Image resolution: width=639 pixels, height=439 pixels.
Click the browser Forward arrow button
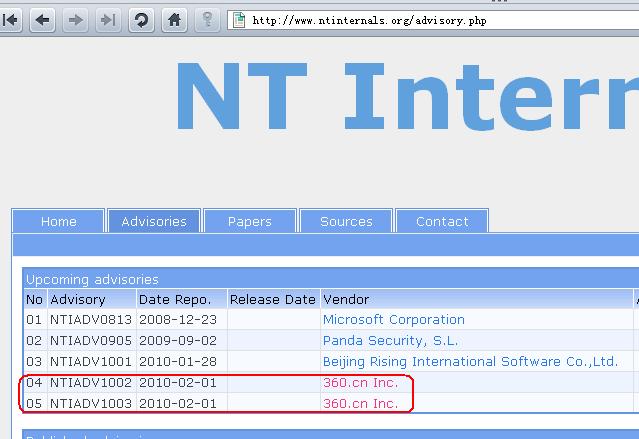pos(76,19)
